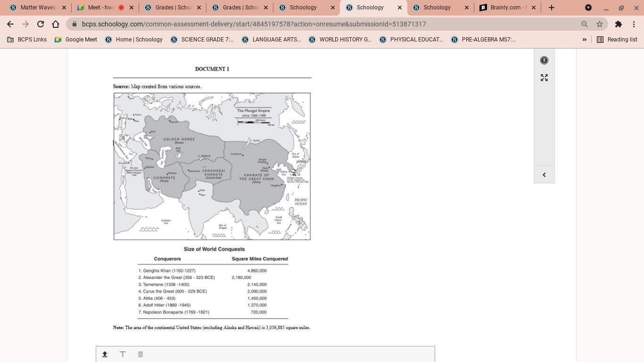
Task: Open the PHYSICAL EDUCATION bookmark
Action: click(x=412, y=40)
